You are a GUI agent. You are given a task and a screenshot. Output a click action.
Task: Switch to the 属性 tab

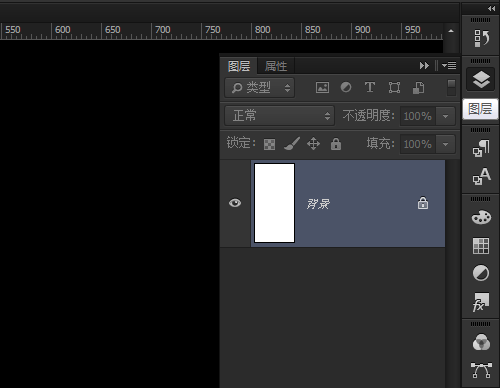(276, 66)
